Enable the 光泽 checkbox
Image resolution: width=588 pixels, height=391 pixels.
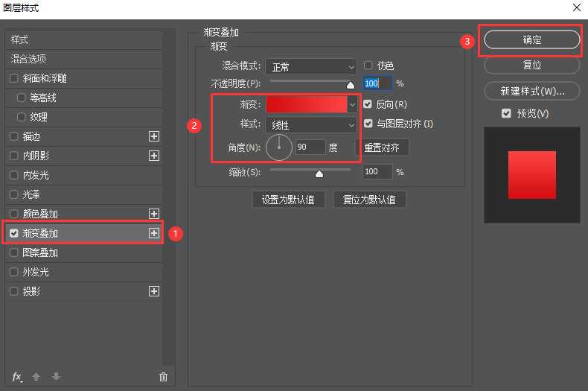14,194
